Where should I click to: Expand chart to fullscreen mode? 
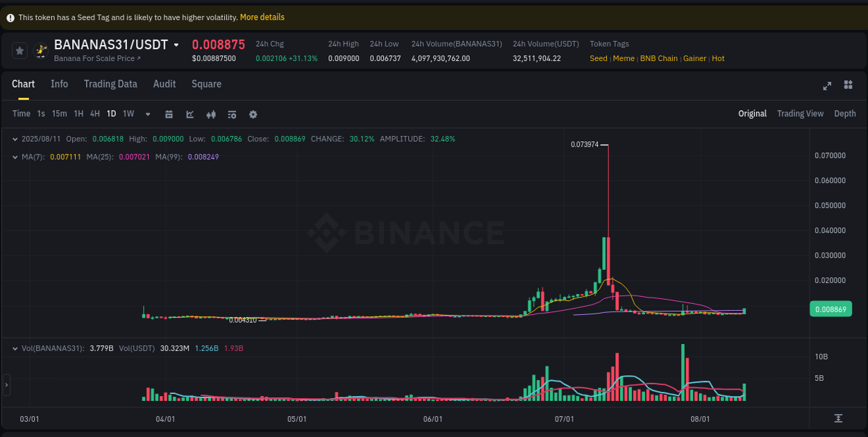pyautogui.click(x=827, y=85)
